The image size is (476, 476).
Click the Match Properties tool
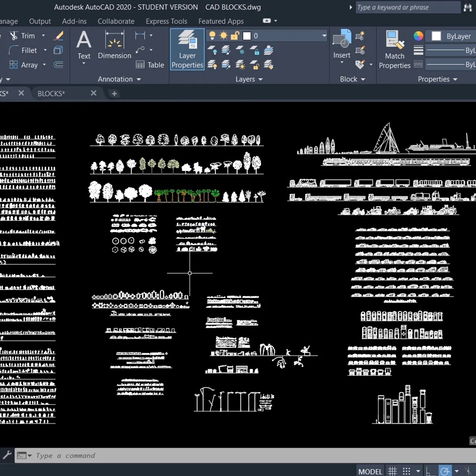tap(394, 50)
